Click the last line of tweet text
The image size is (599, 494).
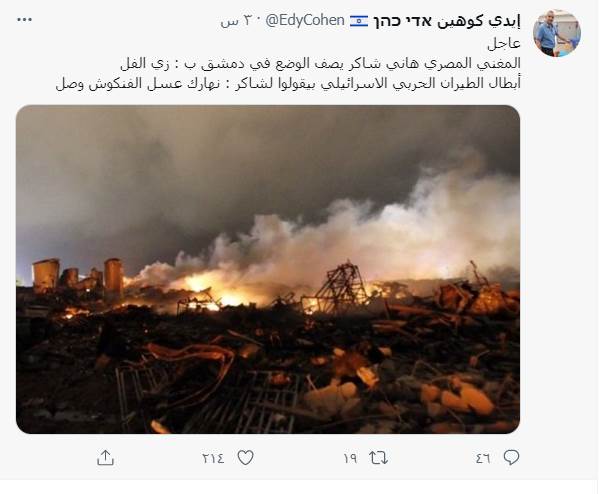click(x=288, y=83)
